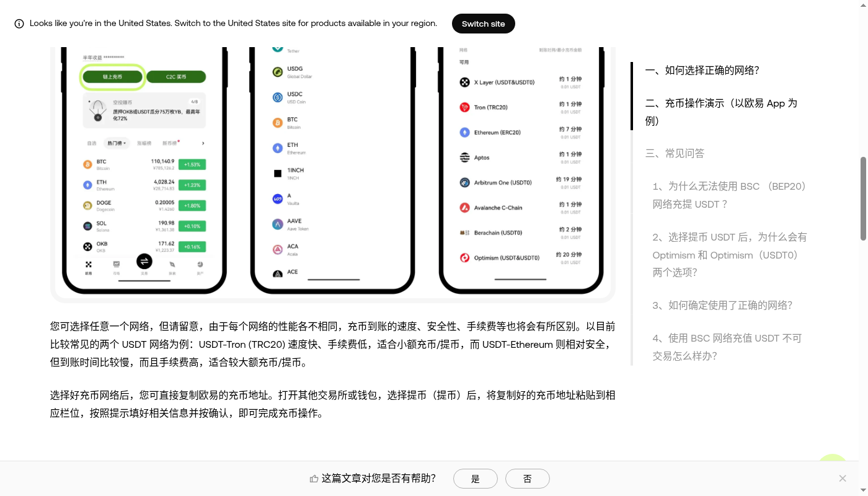Click the DOGE Dogecoin coin icon
Viewport: 868px width, 496px height.
[87, 205]
